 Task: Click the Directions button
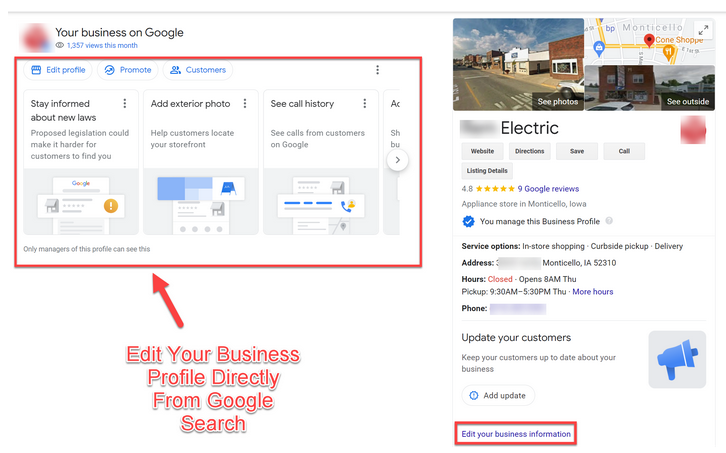(x=530, y=151)
